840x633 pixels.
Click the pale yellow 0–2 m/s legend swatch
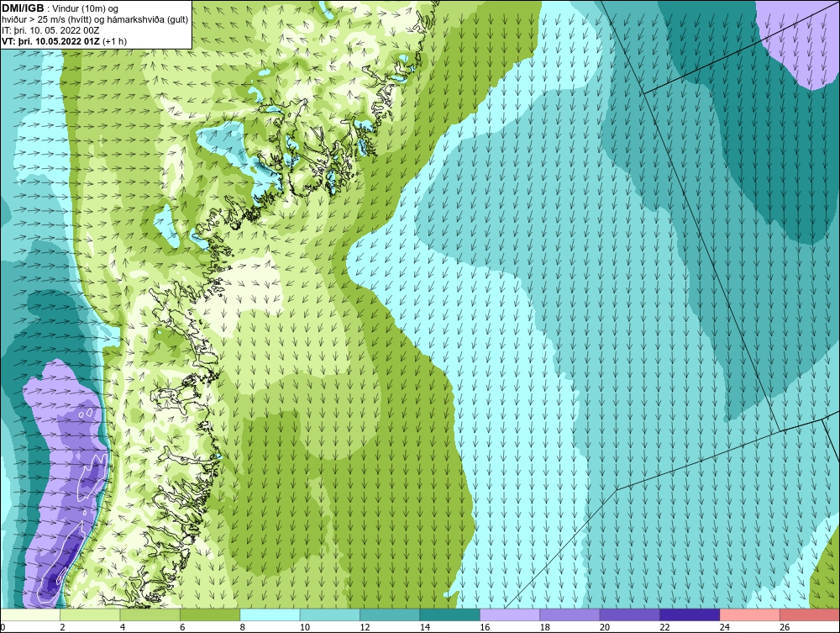click(x=30, y=615)
